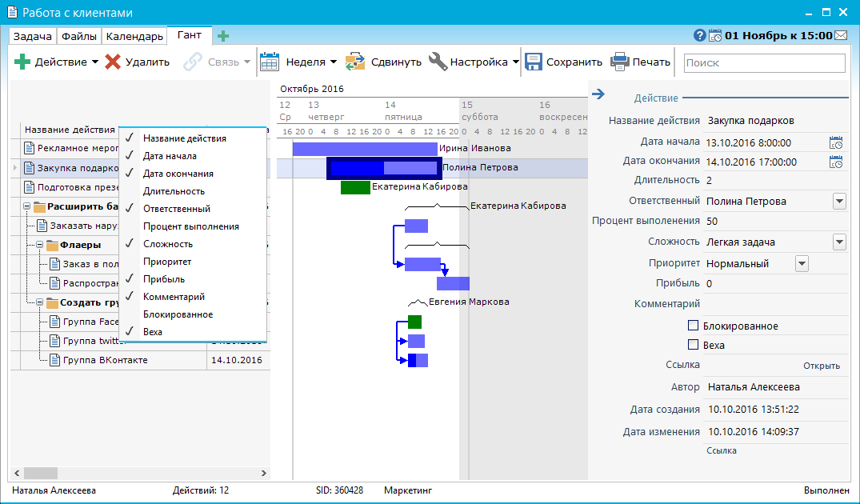Collapse details panel with blue arrow
This screenshot has width=860, height=504.
598,94
